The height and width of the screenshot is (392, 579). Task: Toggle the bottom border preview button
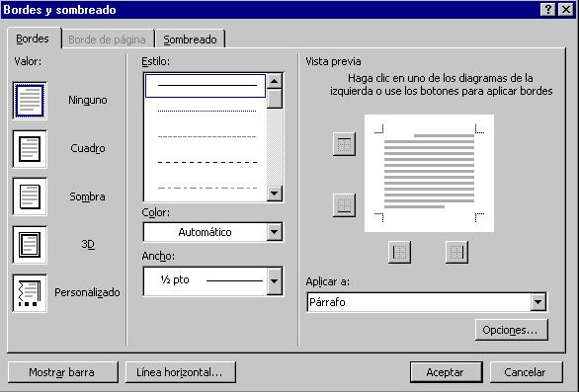[344, 204]
